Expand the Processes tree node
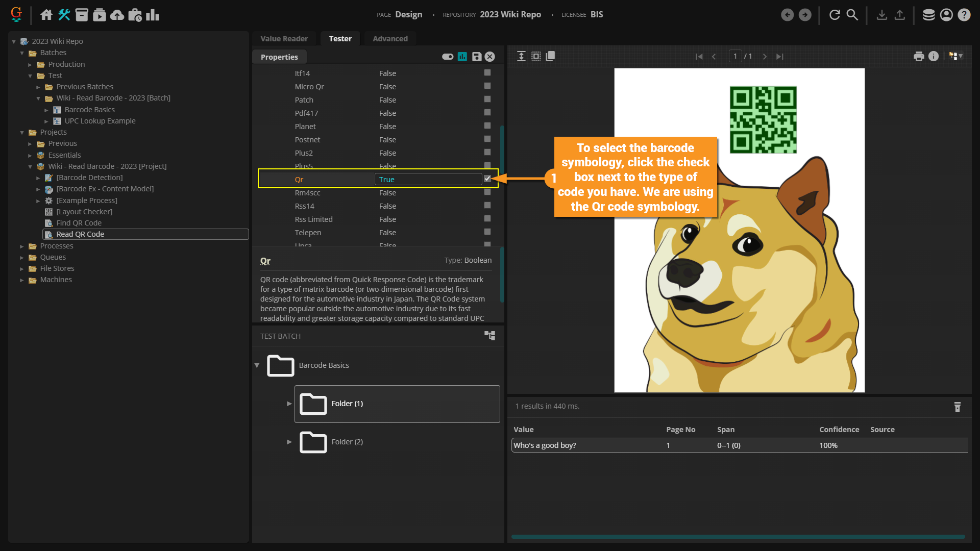Screen dimensions: 980x551 coord(22,246)
